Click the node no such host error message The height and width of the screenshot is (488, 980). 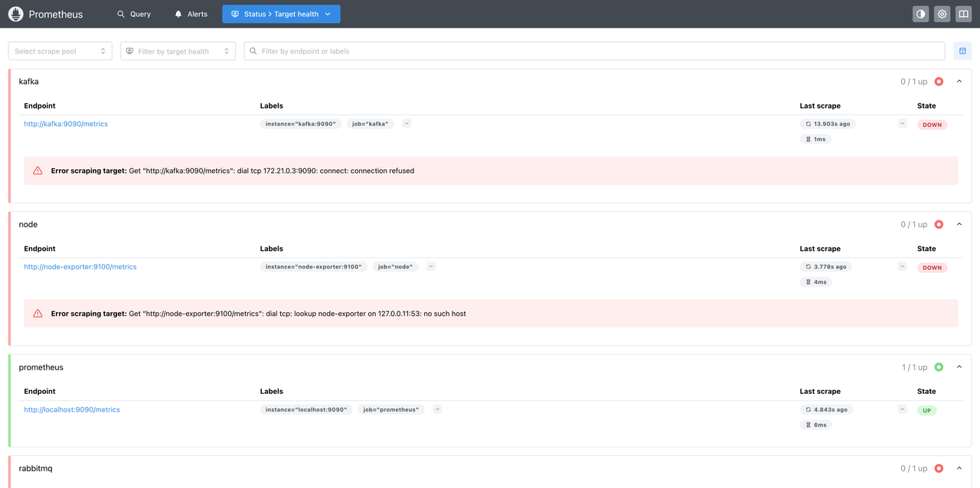259,314
